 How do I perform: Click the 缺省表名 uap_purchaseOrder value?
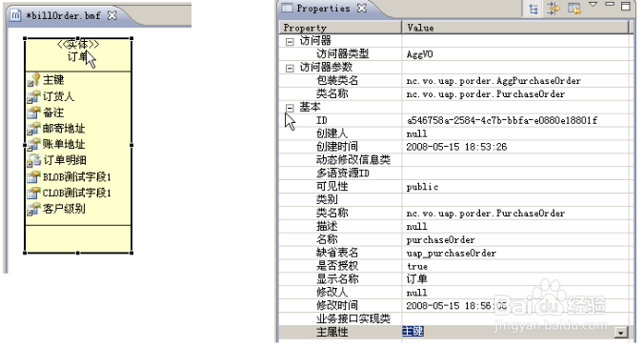[x=451, y=253]
